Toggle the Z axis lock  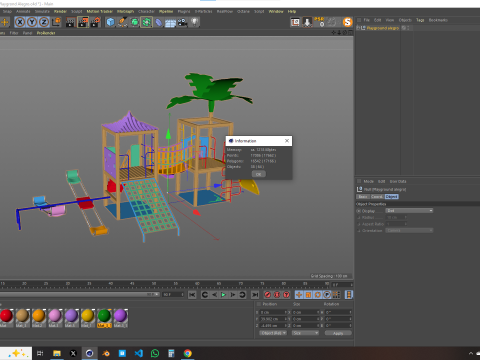click(44, 22)
